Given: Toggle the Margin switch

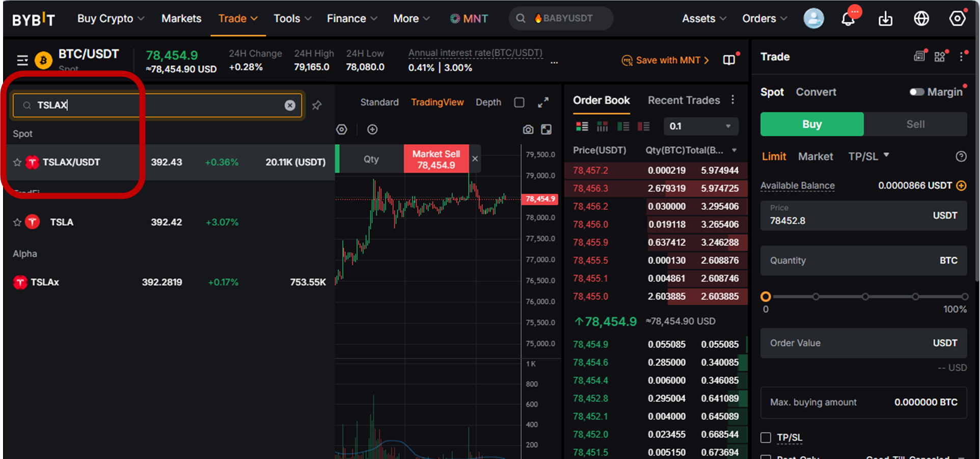Looking at the screenshot, I should 917,92.
